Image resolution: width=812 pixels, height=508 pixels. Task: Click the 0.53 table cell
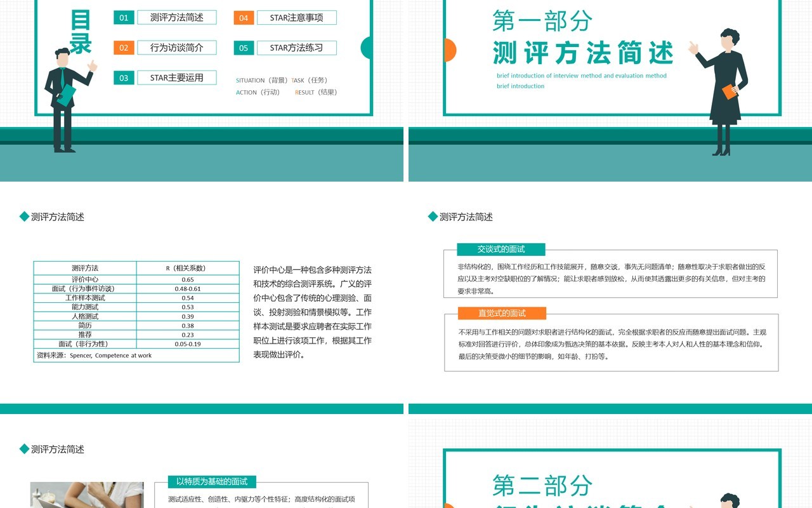(x=188, y=307)
